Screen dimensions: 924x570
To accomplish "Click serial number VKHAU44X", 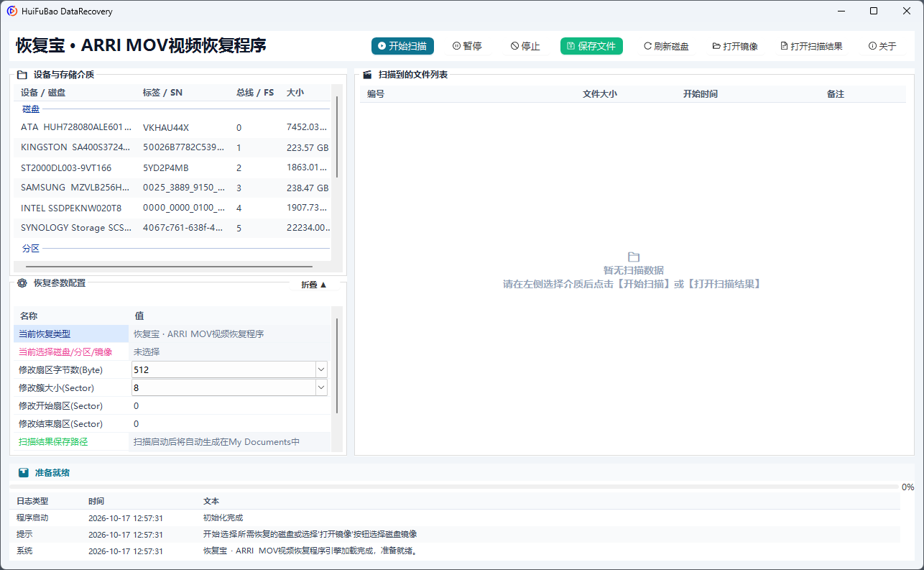I will 166,127.
